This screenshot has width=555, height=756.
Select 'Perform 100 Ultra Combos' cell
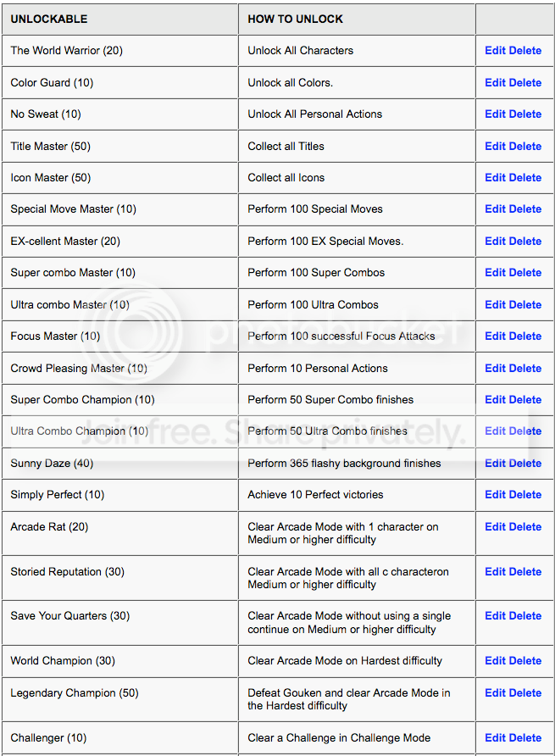357,305
